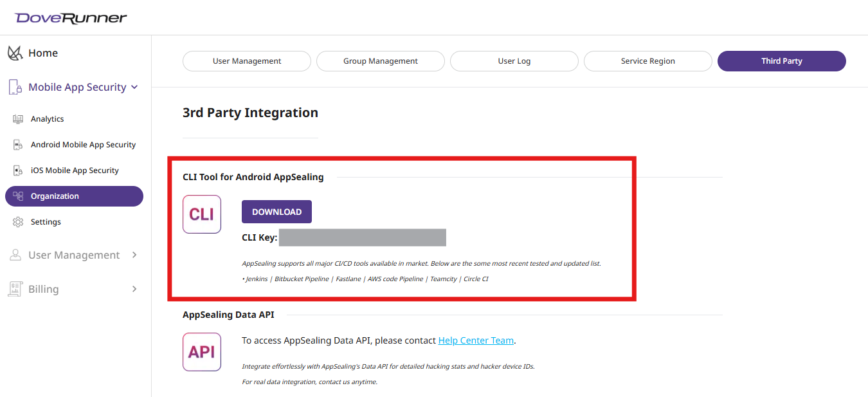This screenshot has width=868, height=397.
Task: Open the Group Management tab
Action: click(x=381, y=61)
